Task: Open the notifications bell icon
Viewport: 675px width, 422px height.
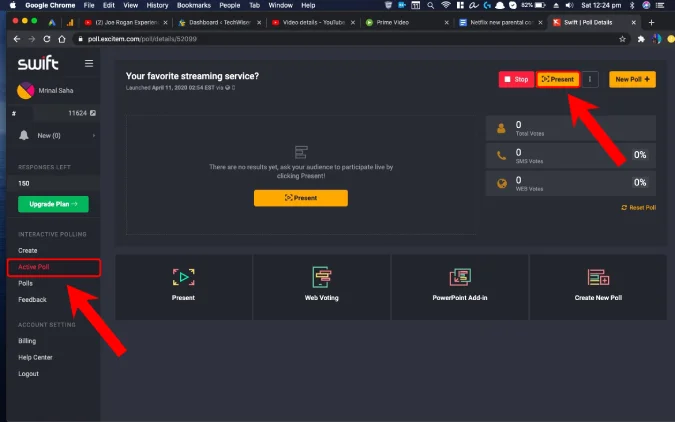Action: pos(24,135)
